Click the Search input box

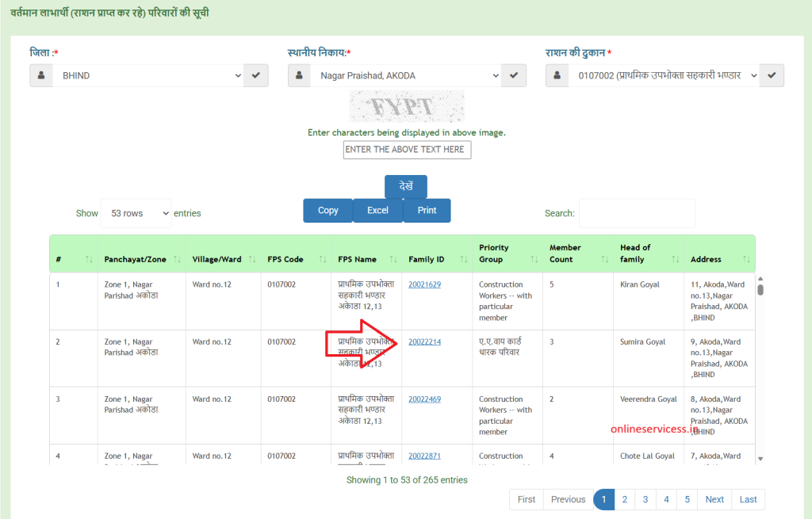point(637,213)
